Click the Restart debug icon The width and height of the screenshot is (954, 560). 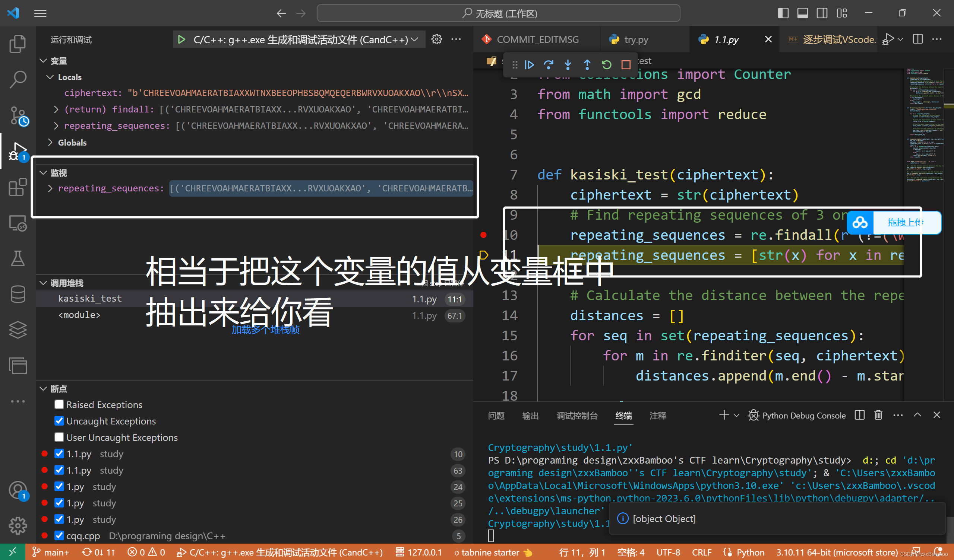606,65
